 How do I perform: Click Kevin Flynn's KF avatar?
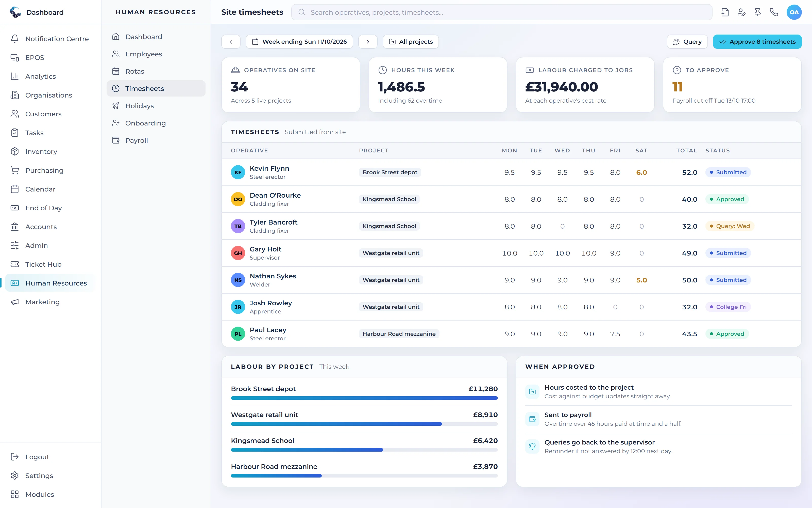[x=238, y=172]
